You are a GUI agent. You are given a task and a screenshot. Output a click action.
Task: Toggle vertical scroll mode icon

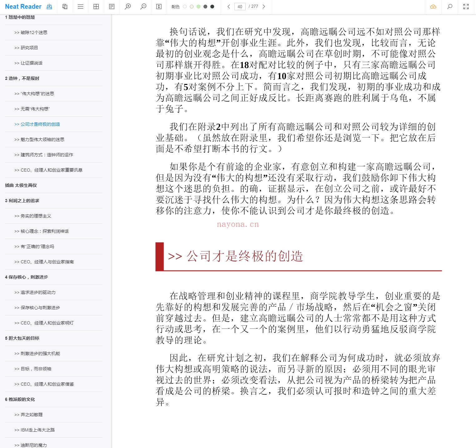coord(159,7)
